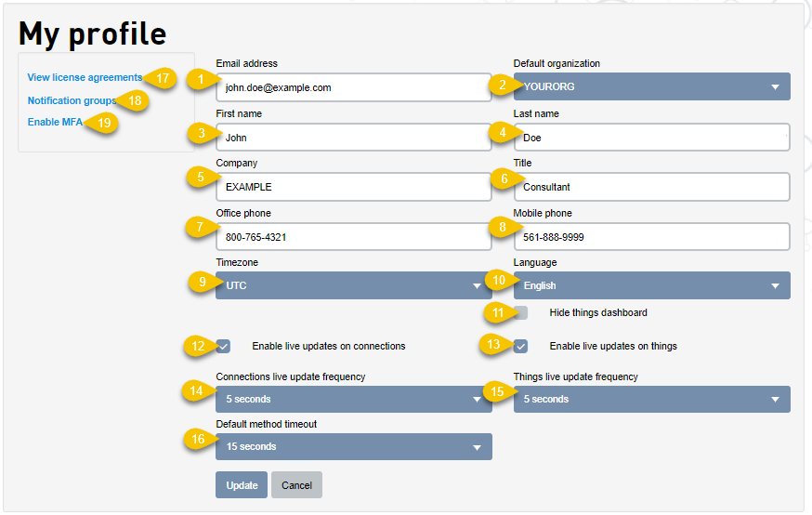Select the Last name input field
Image resolution: width=812 pixels, height=515 pixels.
652,138
